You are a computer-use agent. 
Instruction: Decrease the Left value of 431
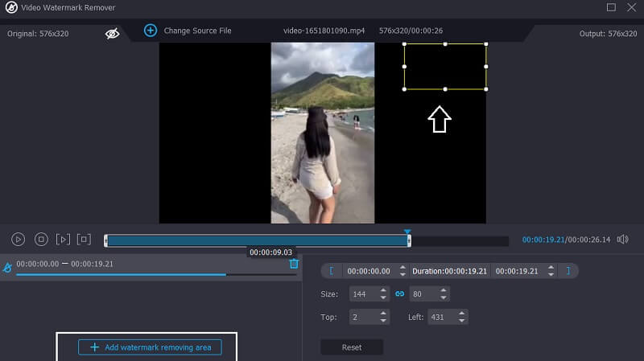pyautogui.click(x=462, y=321)
